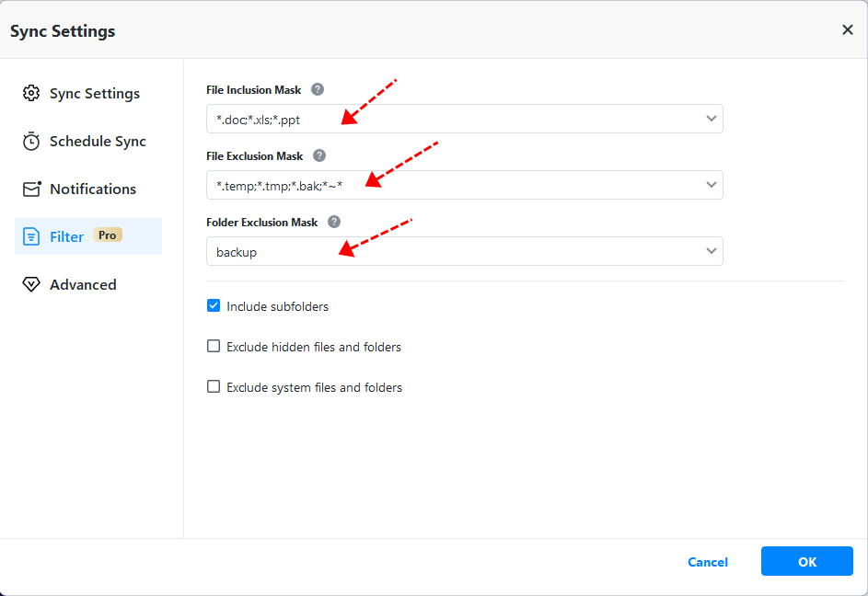The height and width of the screenshot is (596, 868).
Task: Open the Advanced settings tab
Action: [83, 285]
